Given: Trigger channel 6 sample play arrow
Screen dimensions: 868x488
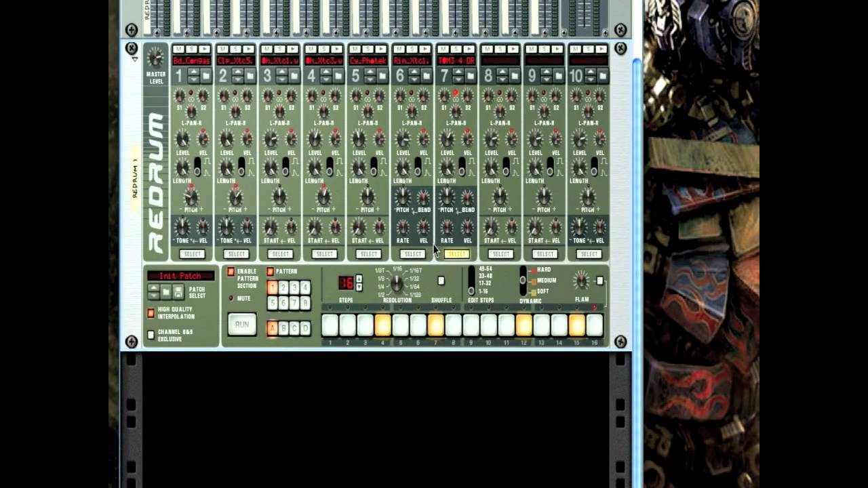Looking at the screenshot, I should [425, 49].
